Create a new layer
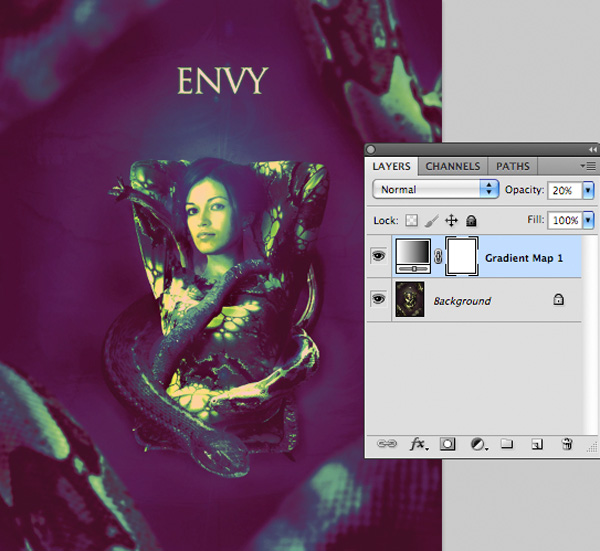Screen dimensions: 600x551 point(537,444)
